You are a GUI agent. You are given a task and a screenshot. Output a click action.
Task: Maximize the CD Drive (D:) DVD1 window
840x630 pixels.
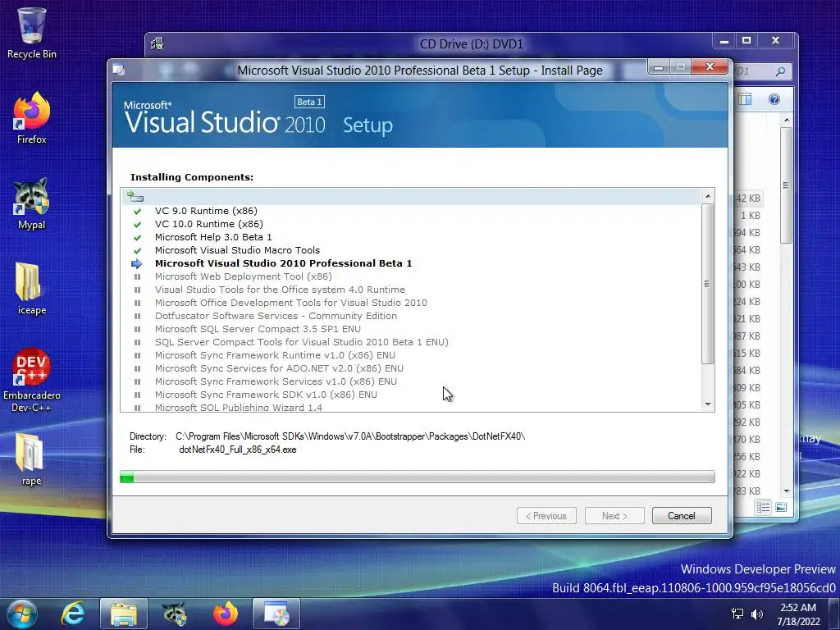pyautogui.click(x=746, y=41)
